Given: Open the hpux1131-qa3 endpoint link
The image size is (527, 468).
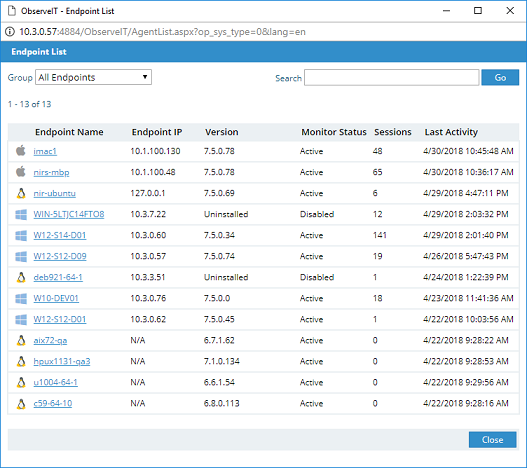Looking at the screenshot, I should point(62,361).
